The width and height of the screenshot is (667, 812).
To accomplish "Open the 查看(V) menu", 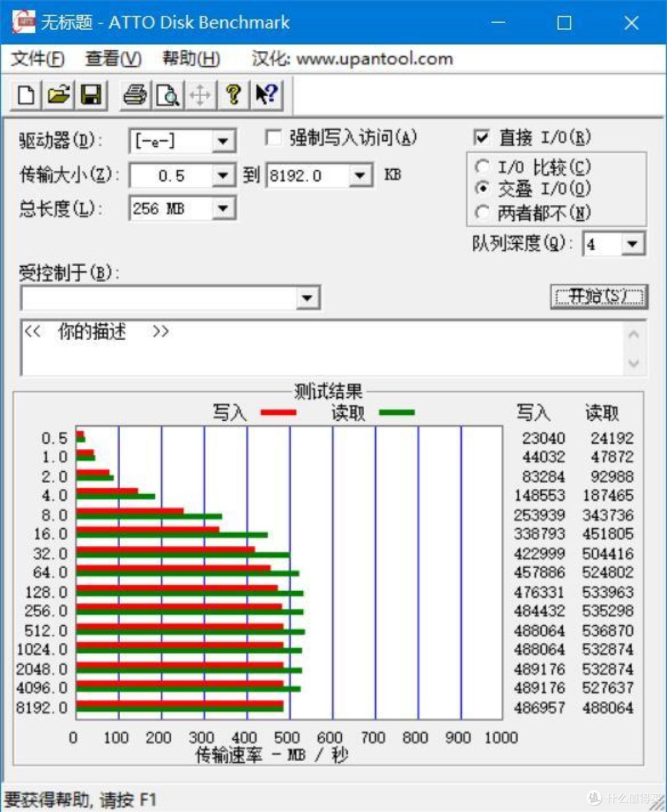I will (113, 59).
